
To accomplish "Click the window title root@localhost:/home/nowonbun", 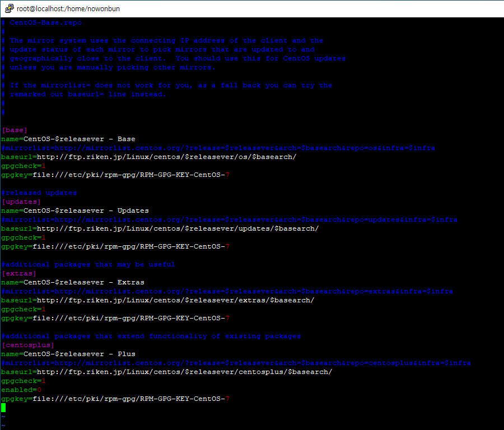I will coord(68,8).
